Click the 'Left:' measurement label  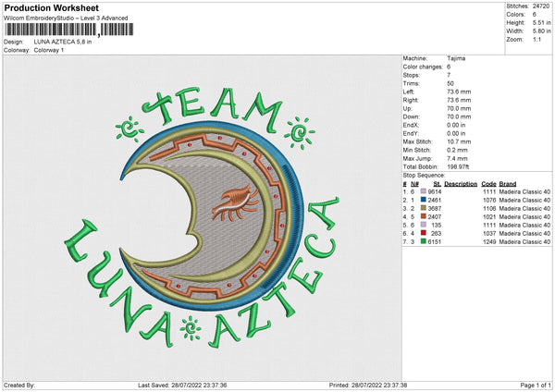tap(407, 92)
